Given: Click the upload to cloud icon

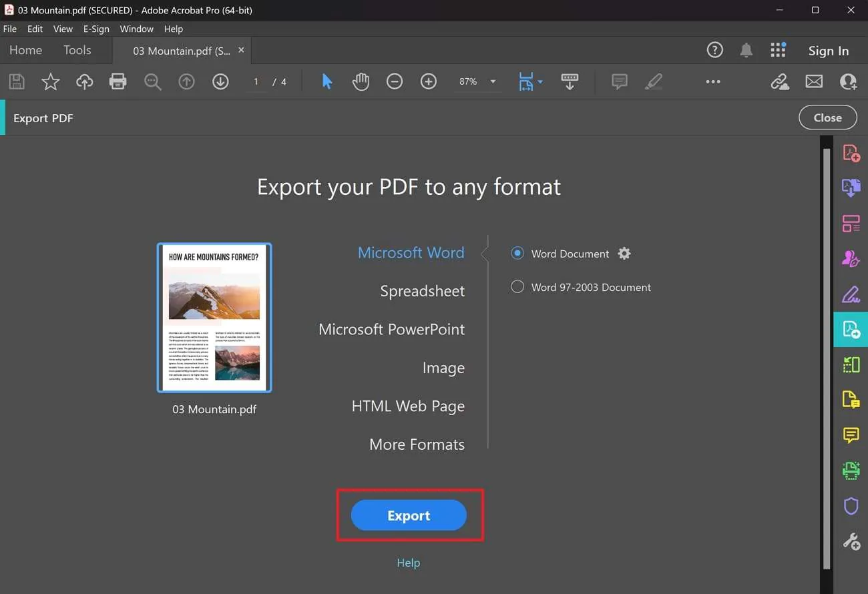Looking at the screenshot, I should coord(85,81).
